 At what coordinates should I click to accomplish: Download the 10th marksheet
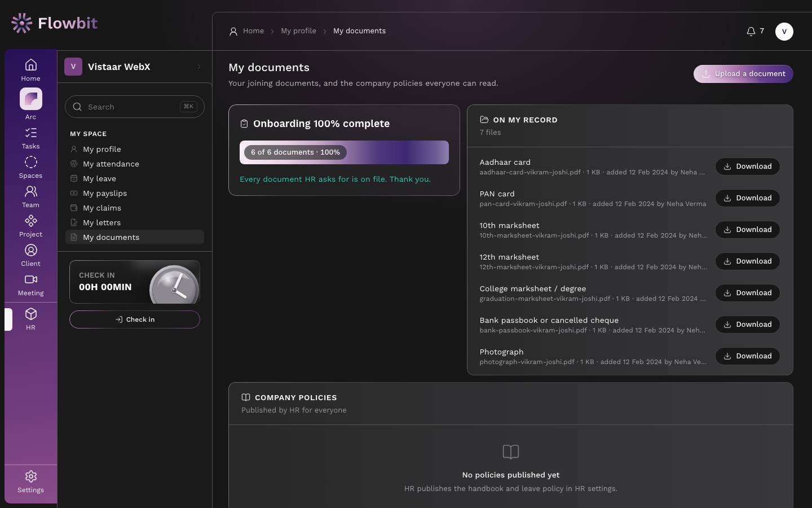(x=748, y=230)
